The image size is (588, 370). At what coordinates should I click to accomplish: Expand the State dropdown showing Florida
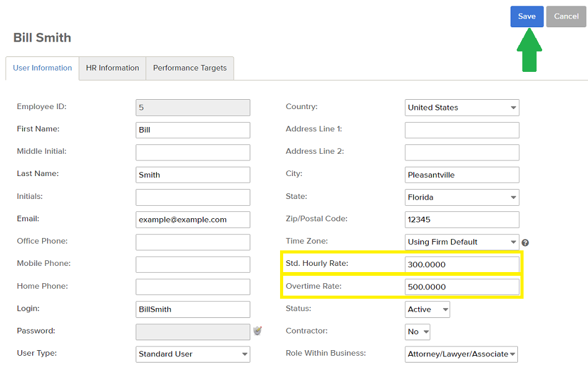tap(462, 197)
